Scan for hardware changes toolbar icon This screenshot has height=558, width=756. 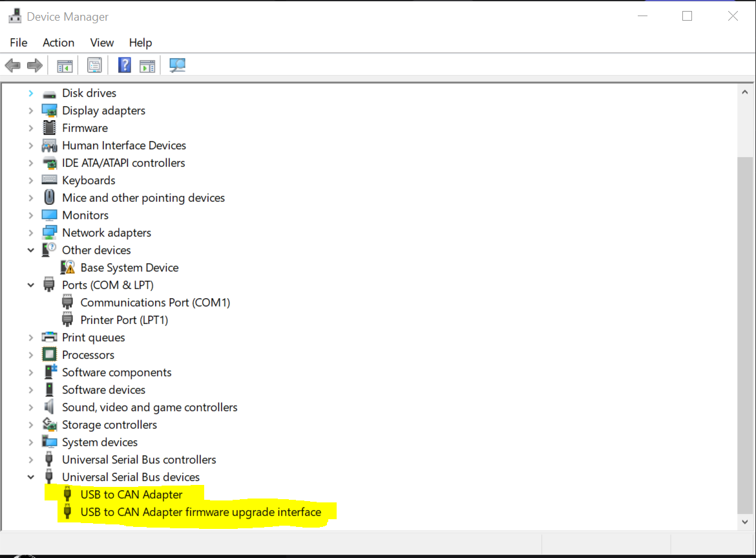tap(177, 65)
